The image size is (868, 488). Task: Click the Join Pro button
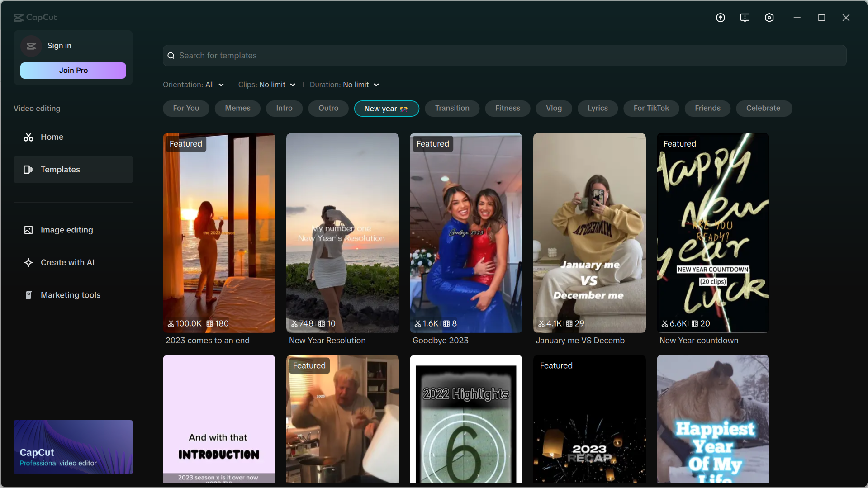click(x=73, y=71)
